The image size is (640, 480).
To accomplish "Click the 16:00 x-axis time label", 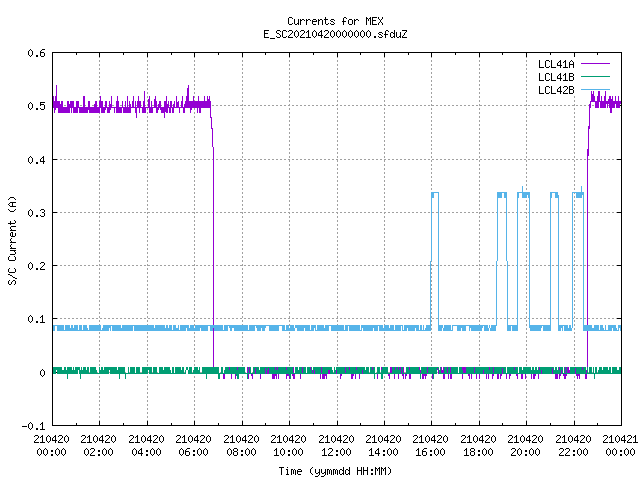I will coord(430,452).
